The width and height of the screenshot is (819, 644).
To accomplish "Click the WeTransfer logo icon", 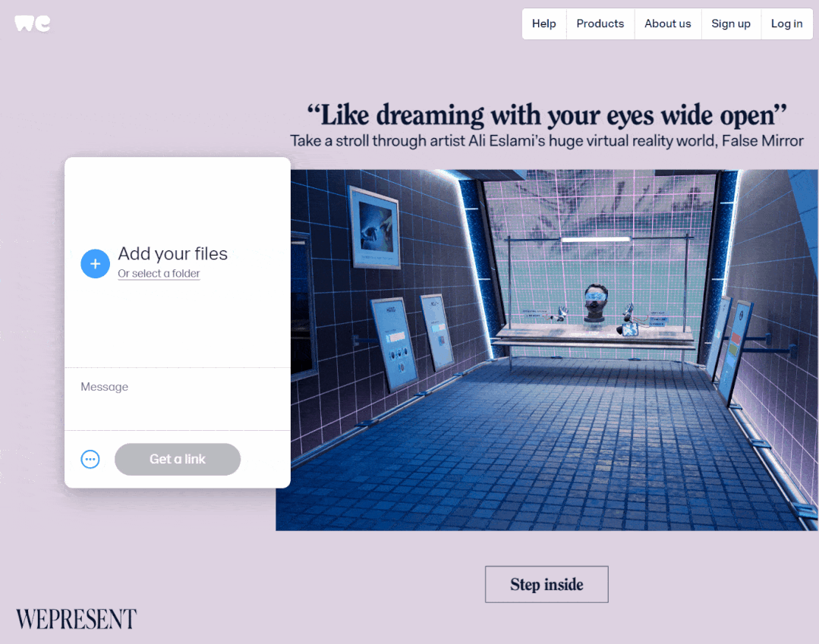I will [33, 24].
